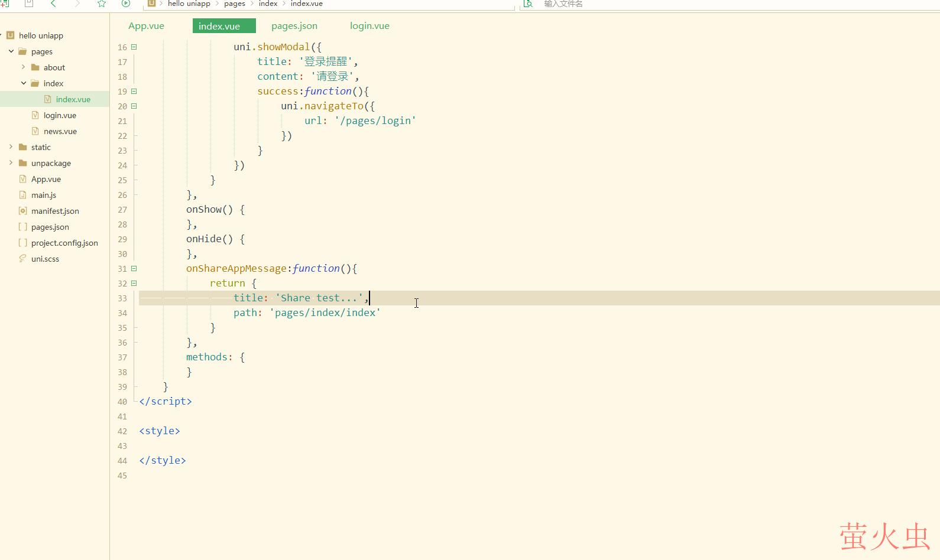This screenshot has height=560, width=940.
Task: Open news.vue from the file tree
Action: coord(60,131)
